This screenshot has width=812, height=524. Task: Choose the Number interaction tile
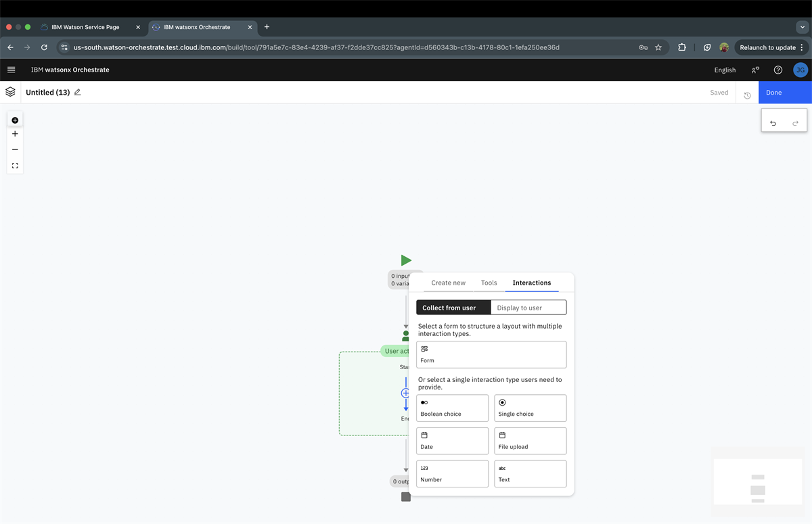(x=453, y=474)
